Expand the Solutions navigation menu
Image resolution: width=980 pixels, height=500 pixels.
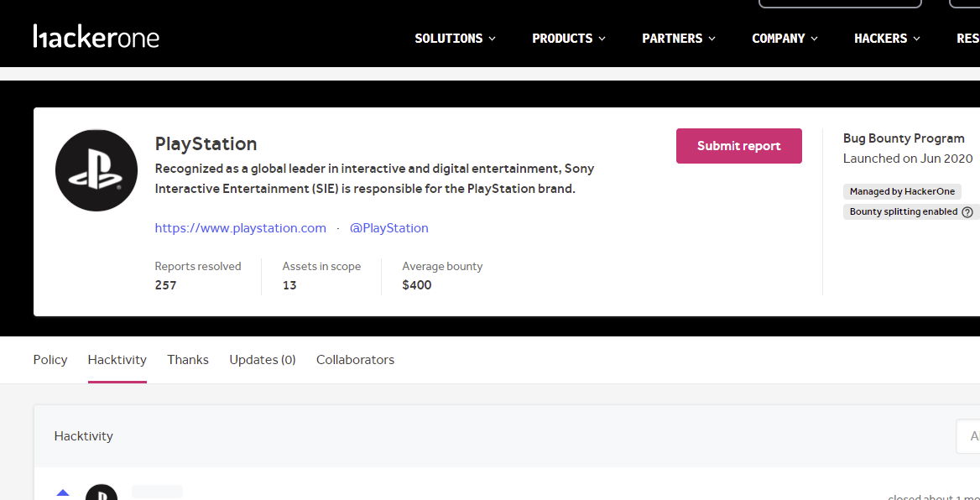click(455, 39)
